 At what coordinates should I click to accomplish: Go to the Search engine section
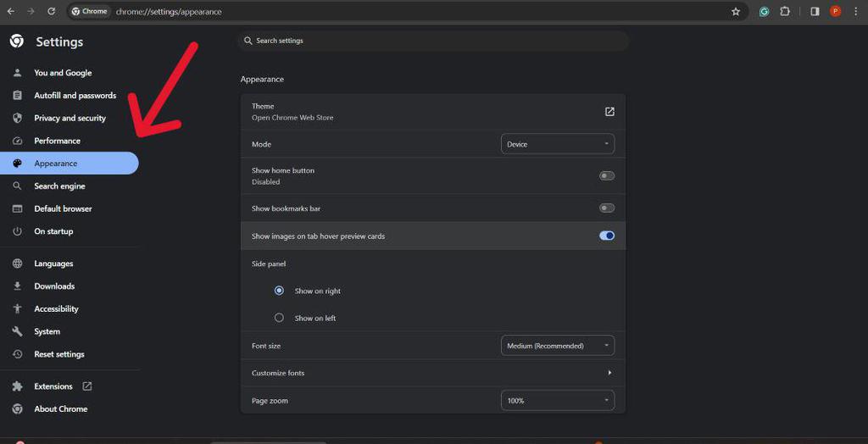(x=59, y=186)
